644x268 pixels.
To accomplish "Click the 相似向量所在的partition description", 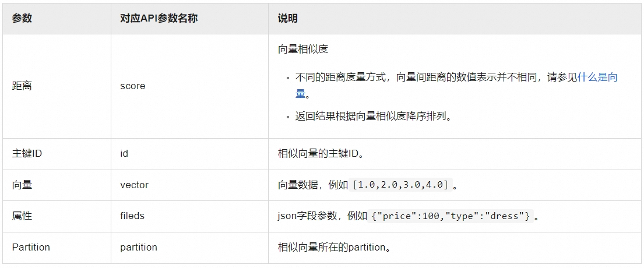I will point(333,247).
